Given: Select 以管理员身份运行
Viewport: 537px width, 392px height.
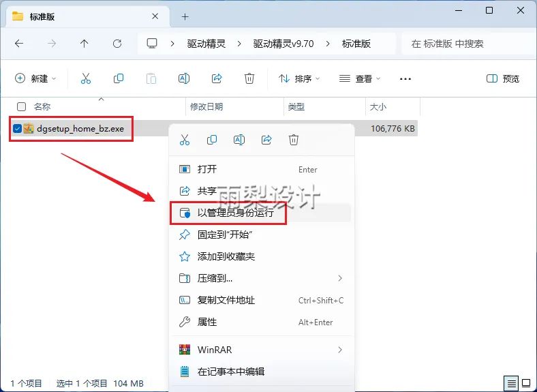Looking at the screenshot, I should (x=262, y=213).
